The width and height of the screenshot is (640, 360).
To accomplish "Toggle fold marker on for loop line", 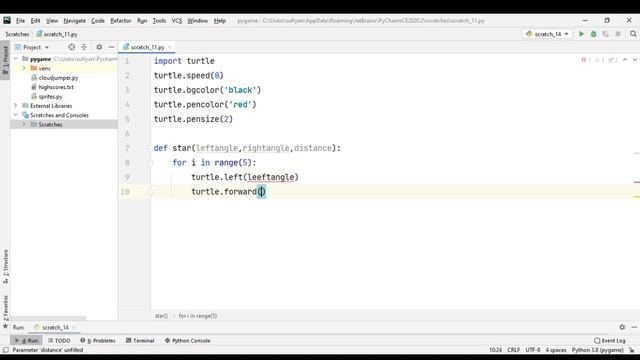I will click(x=150, y=163).
